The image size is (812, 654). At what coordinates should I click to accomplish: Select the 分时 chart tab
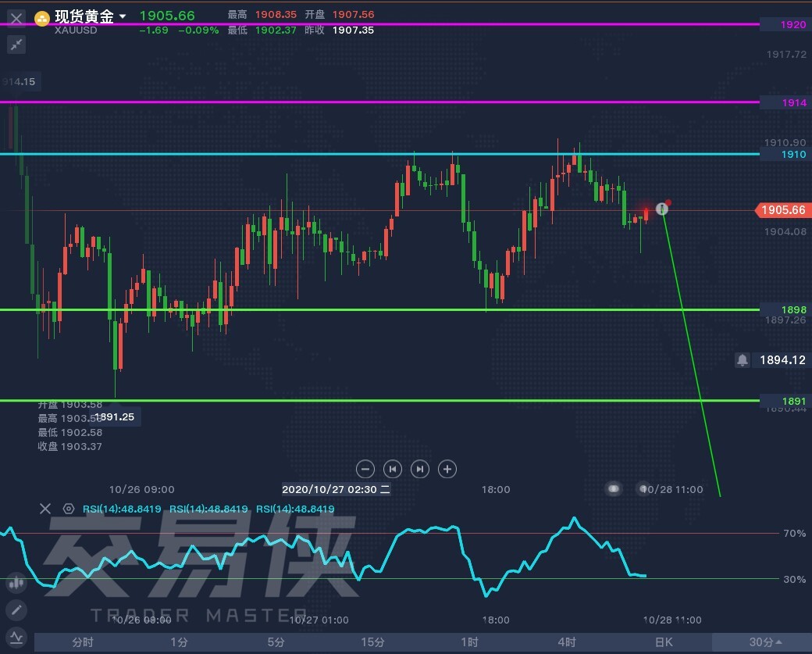pos(83,642)
